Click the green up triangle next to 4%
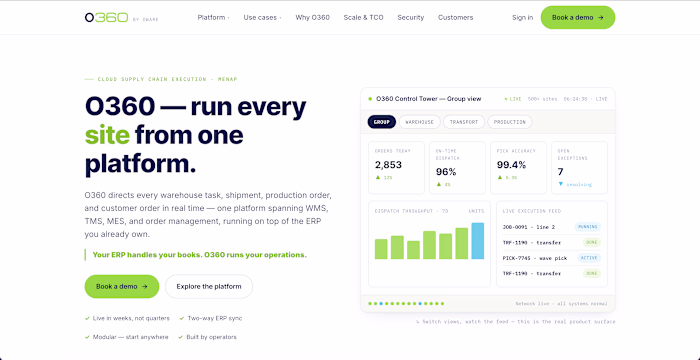The height and width of the screenshot is (360, 700). point(438,184)
